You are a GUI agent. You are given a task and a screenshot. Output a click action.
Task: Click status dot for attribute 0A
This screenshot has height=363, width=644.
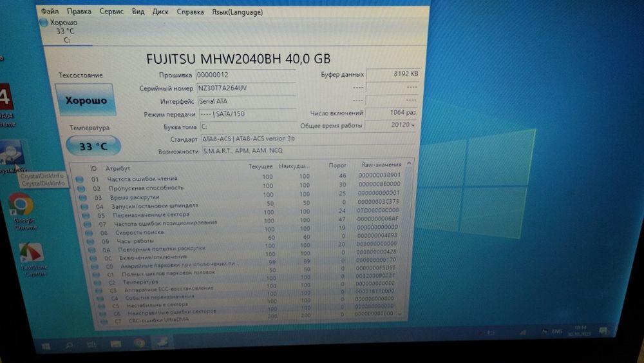point(92,250)
